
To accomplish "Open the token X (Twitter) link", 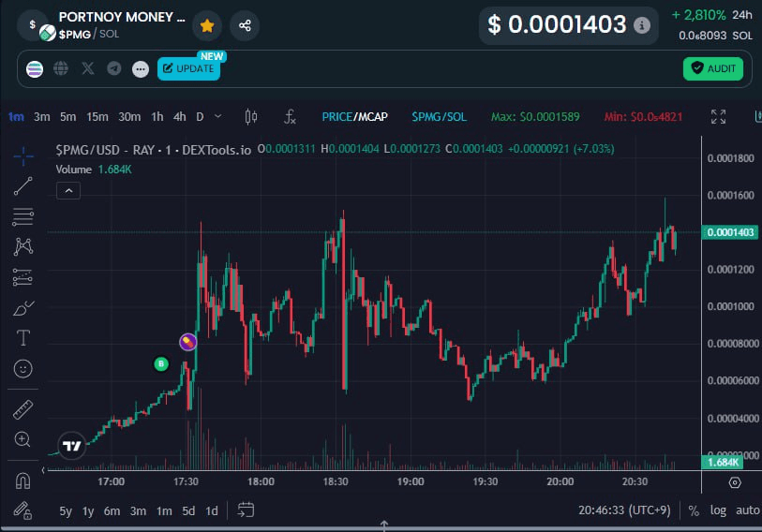I will [x=88, y=68].
